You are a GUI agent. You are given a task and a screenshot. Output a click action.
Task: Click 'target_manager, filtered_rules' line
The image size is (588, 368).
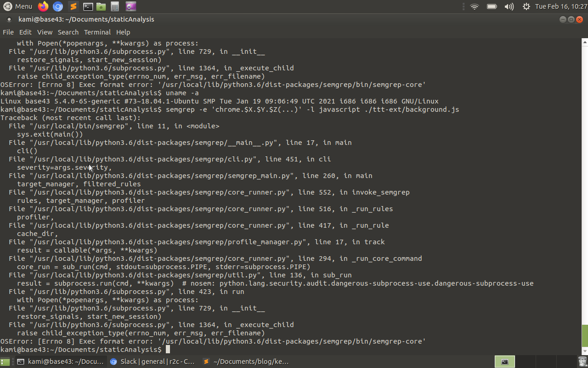click(x=79, y=184)
